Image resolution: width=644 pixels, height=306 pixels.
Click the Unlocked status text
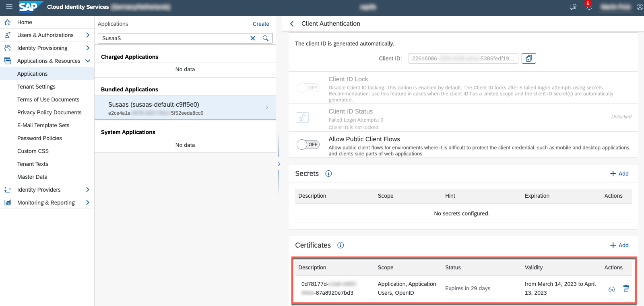coord(621,117)
